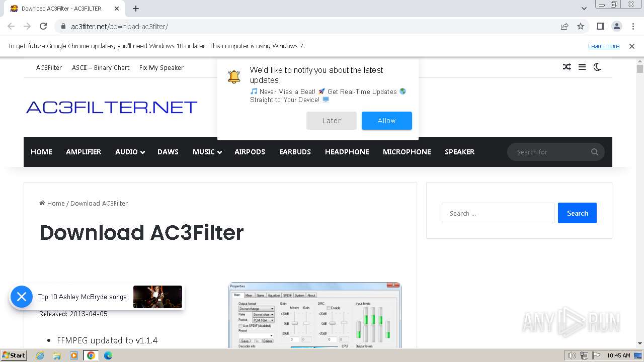Open the site sidebar hamburger menu

click(x=582, y=67)
